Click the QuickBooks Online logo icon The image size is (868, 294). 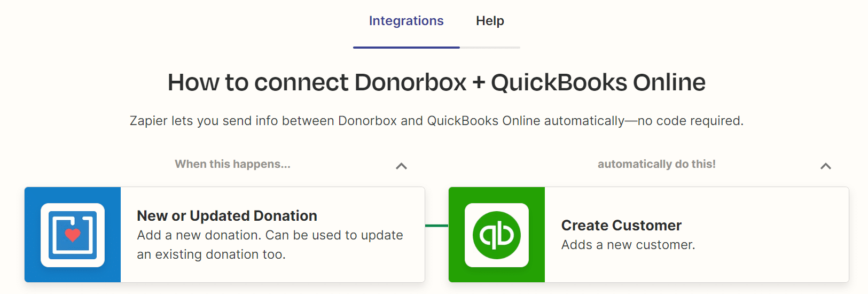pos(497,235)
